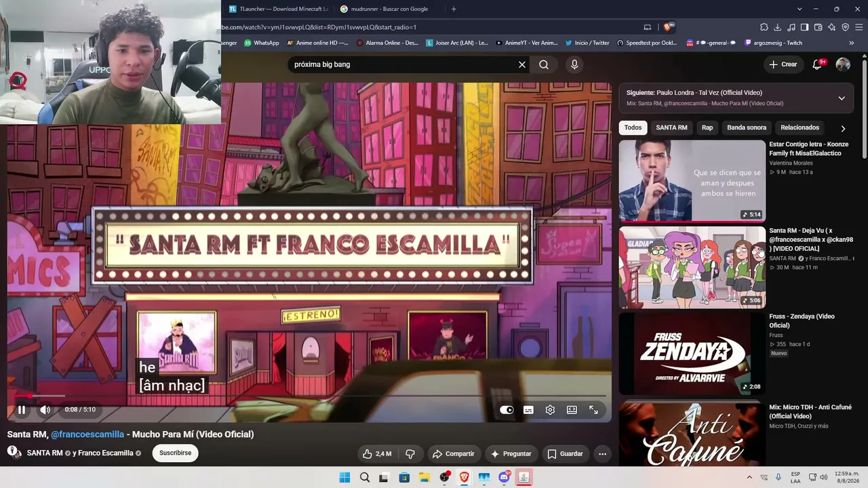This screenshot has height=488, width=868.
Task: Open the SANTA RM channel avatar
Action: pyautogui.click(x=14, y=453)
